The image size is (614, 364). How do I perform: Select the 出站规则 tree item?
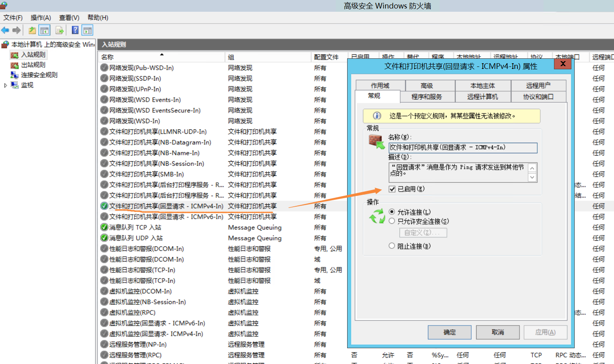tap(33, 65)
